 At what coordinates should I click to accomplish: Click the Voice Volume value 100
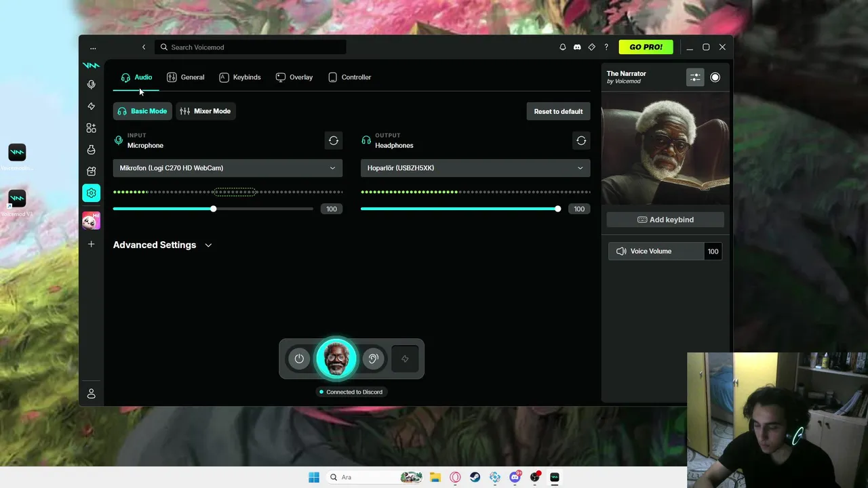tap(713, 251)
